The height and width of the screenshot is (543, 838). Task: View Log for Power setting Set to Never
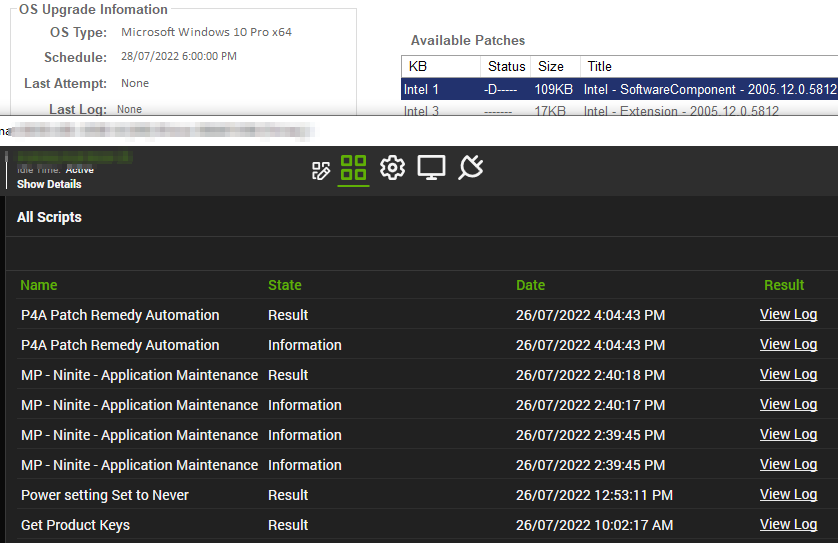pos(788,494)
